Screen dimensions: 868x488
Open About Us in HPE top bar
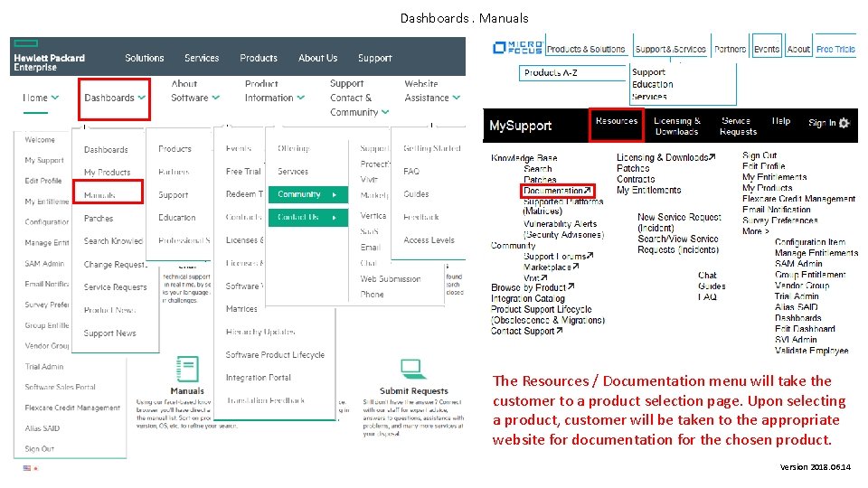click(317, 58)
